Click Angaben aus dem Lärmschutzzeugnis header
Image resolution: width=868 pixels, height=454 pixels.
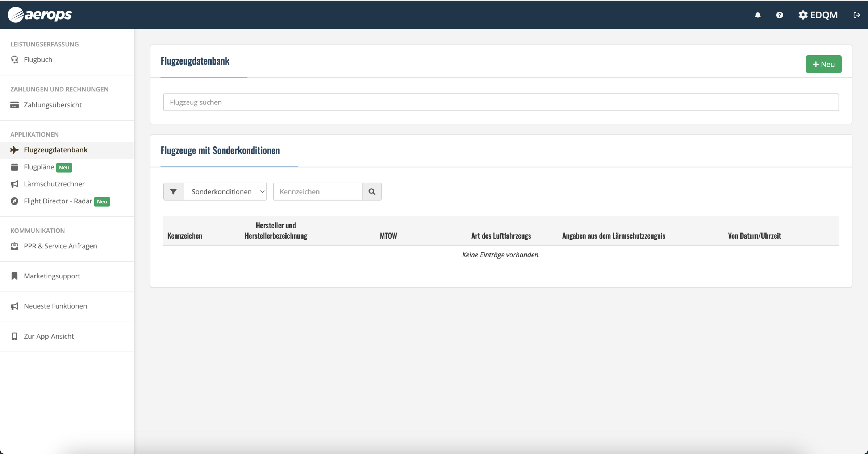point(613,236)
